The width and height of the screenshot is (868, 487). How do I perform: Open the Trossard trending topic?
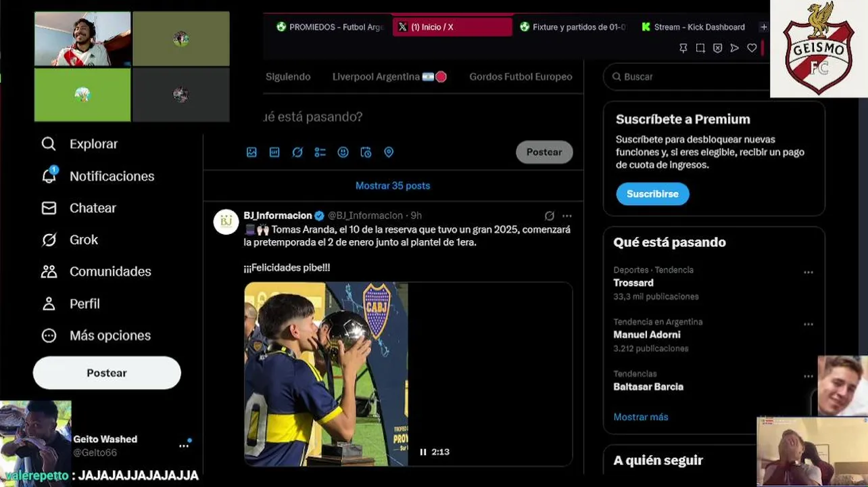(x=633, y=283)
